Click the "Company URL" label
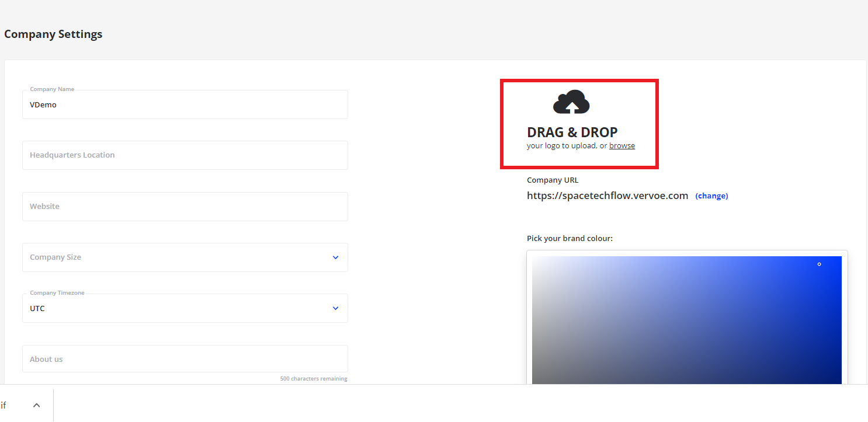The width and height of the screenshot is (868, 422). [x=553, y=180]
